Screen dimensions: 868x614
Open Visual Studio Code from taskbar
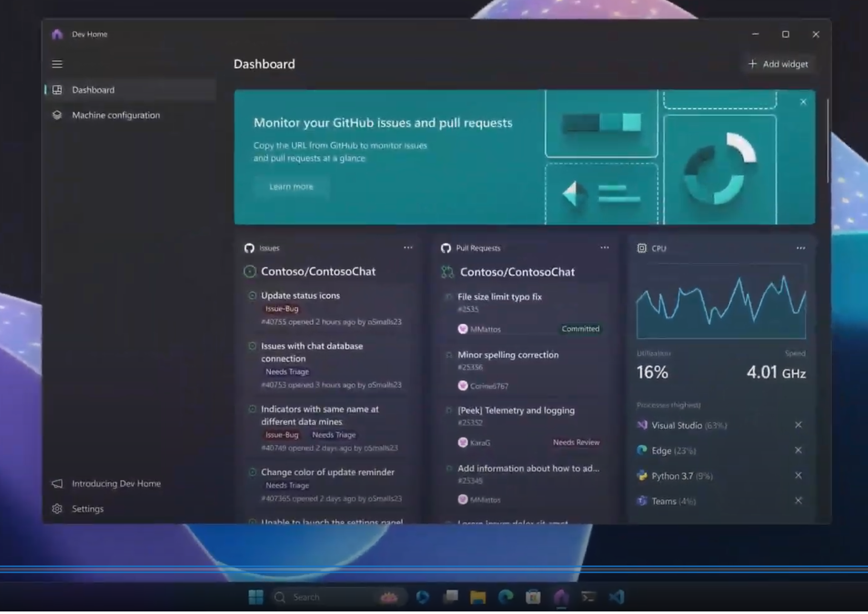(x=617, y=597)
